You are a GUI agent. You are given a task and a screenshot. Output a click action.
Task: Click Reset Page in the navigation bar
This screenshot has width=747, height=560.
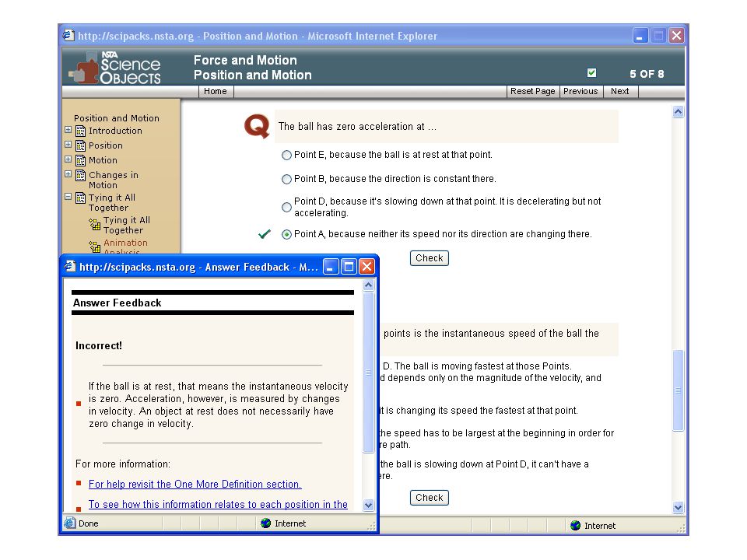532,92
